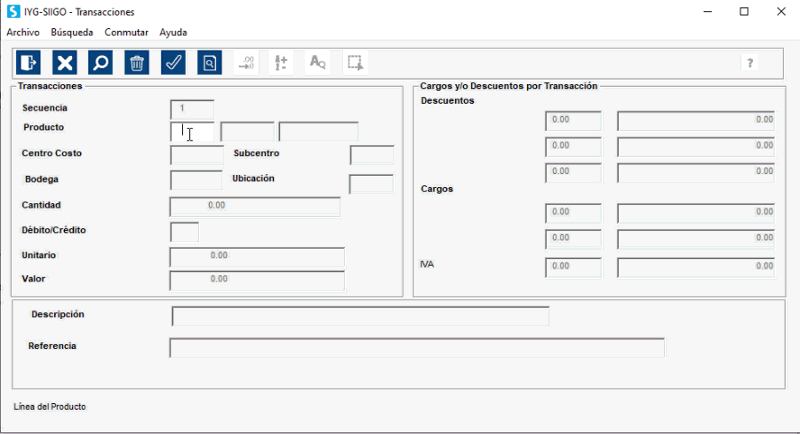Click the dashed selection rectangle toolbar icon
Image resolution: width=800 pixels, height=434 pixels.
[355, 63]
